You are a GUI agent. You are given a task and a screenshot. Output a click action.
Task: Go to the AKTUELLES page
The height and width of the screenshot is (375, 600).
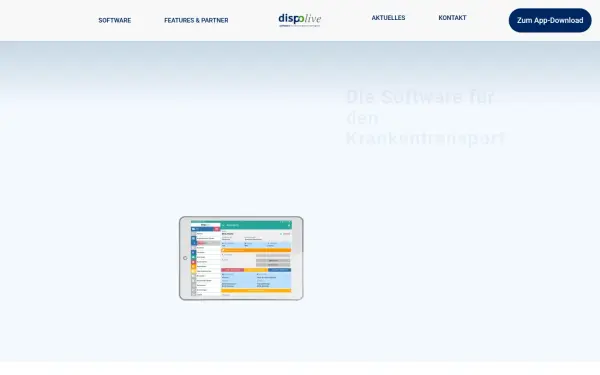click(388, 18)
